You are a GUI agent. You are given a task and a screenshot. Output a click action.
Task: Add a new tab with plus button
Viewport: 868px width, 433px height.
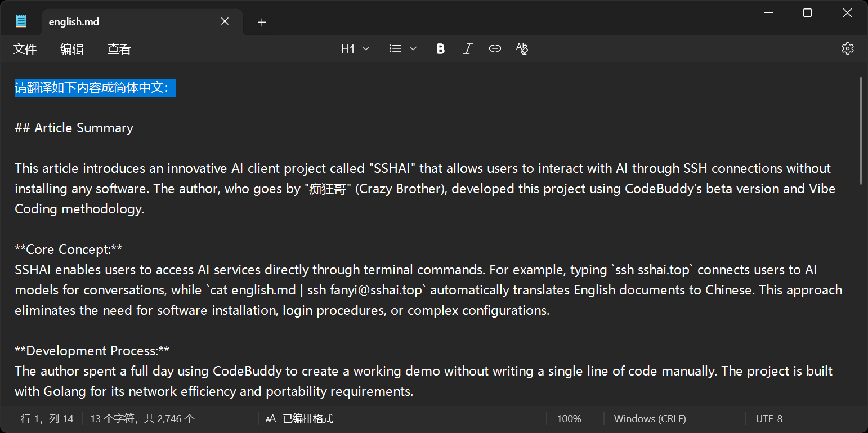262,22
